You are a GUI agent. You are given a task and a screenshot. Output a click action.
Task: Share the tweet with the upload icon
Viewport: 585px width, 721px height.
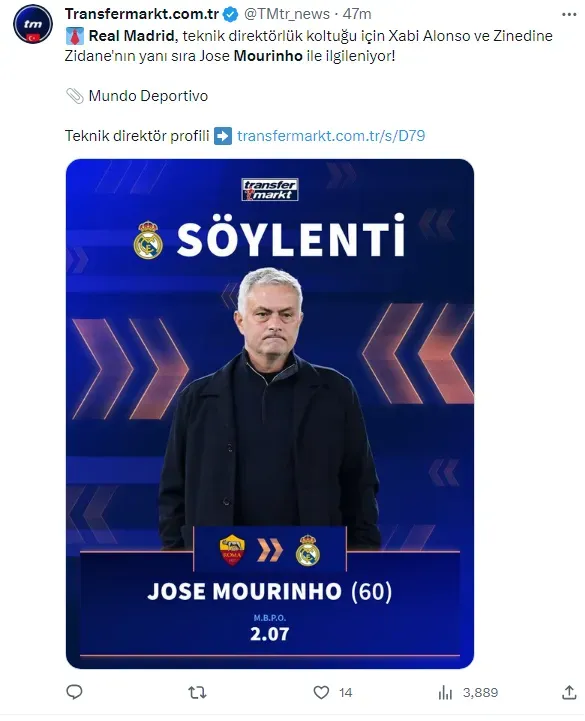(569, 692)
